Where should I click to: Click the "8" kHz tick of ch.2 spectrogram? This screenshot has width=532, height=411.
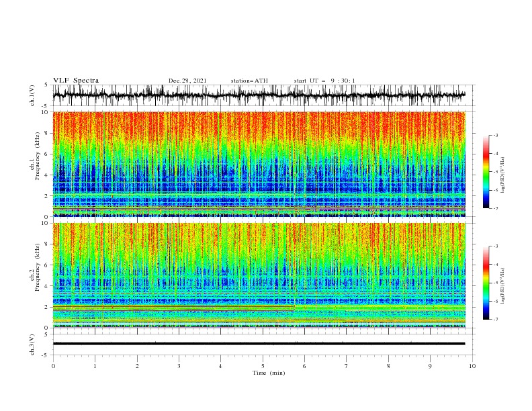pyautogui.click(x=46, y=244)
